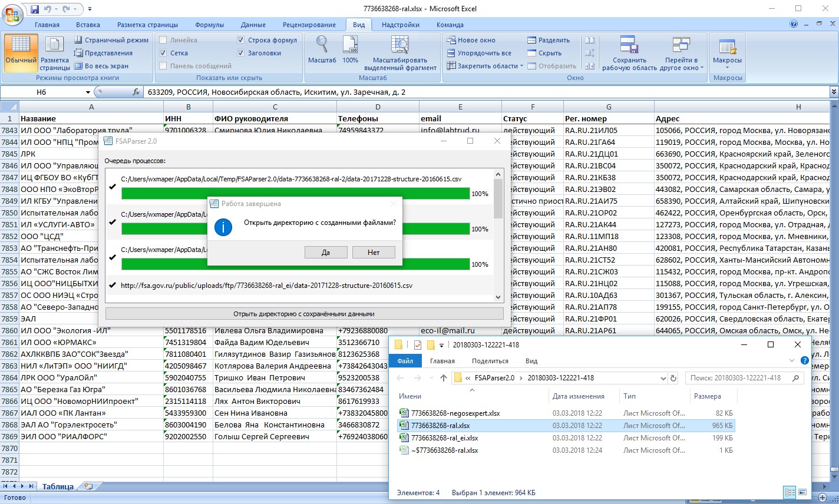
Task: Switch to the Formulas (Формулы) ribbon tab
Action: (209, 25)
